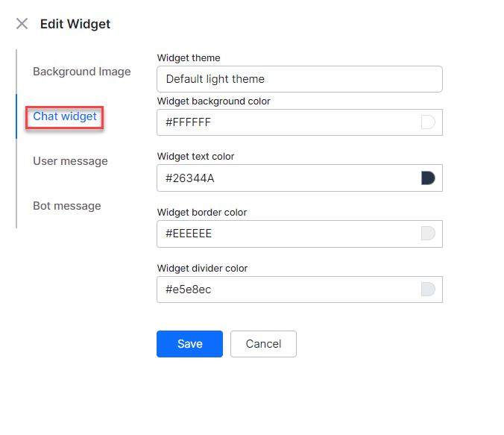Click the Widget theme label
This screenshot has width=504, height=435.
tap(189, 57)
